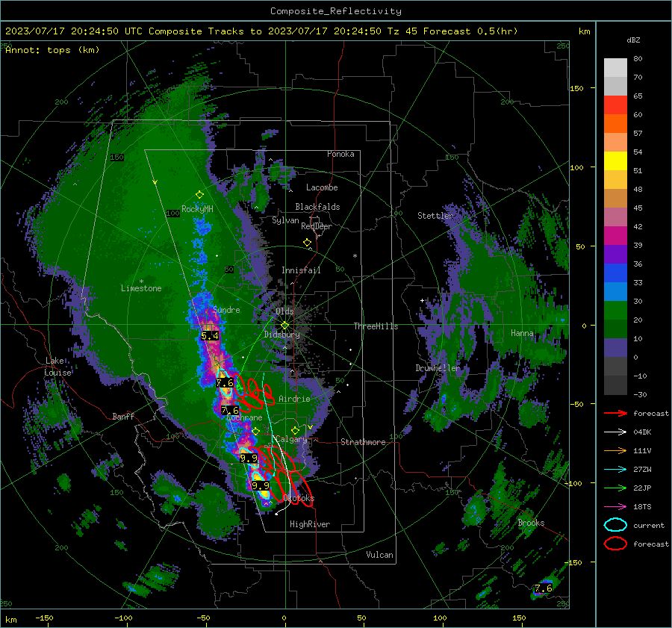Click the Strathmore city label
The image size is (672, 628).
pos(363,442)
